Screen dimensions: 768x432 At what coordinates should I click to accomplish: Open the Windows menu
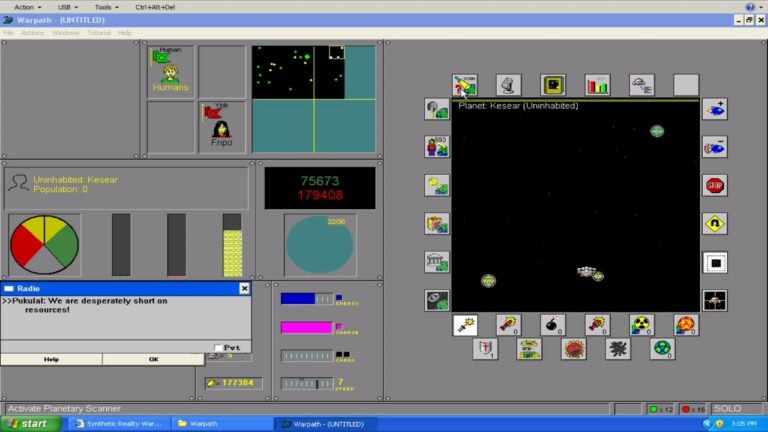click(x=66, y=33)
